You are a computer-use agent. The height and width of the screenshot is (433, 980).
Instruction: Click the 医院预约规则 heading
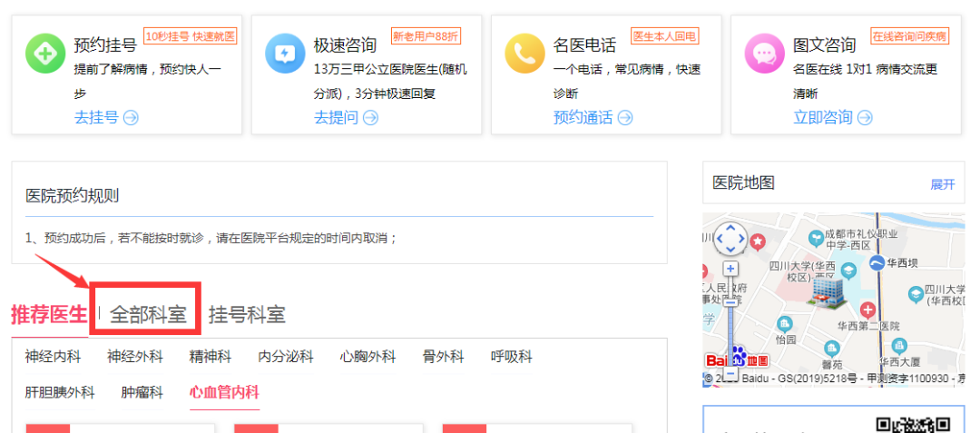[x=72, y=196]
